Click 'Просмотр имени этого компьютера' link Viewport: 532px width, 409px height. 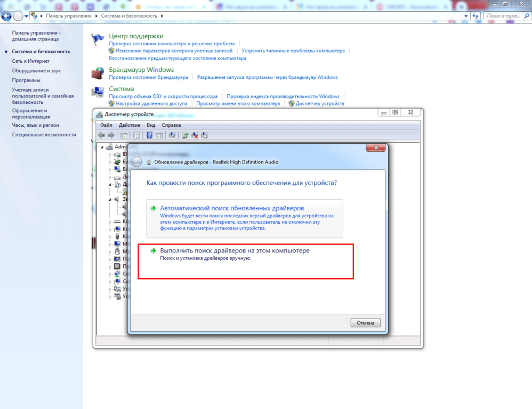click(x=238, y=104)
